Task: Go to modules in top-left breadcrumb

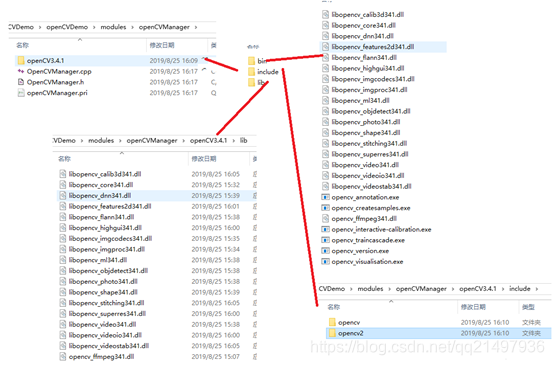Action: click(x=113, y=27)
